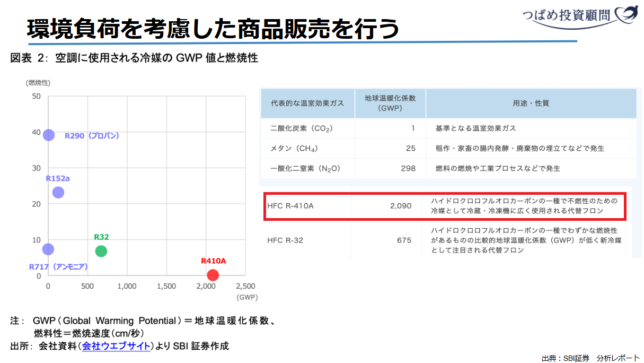Click the 用途・性質 column header

pos(531,103)
